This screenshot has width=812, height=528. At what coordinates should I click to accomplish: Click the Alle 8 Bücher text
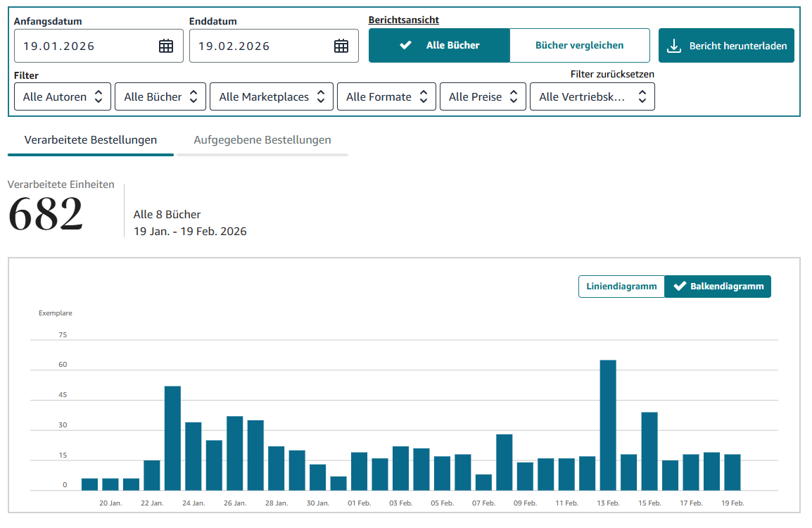point(167,215)
